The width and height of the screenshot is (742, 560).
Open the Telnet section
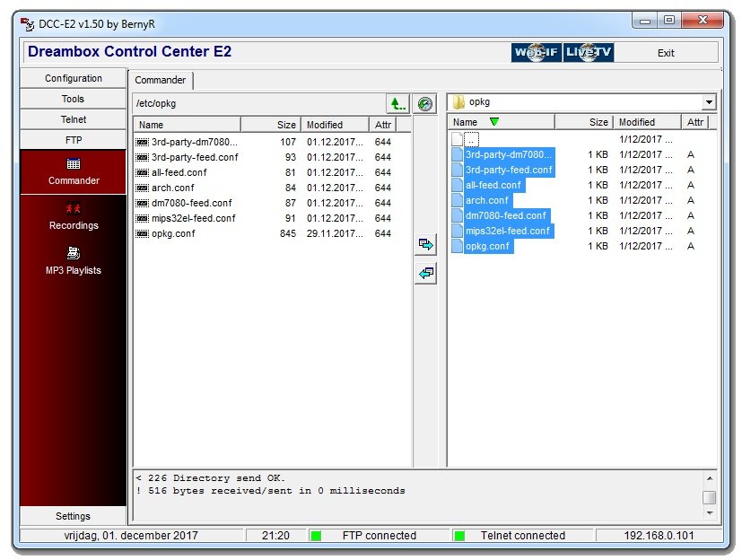click(x=74, y=119)
